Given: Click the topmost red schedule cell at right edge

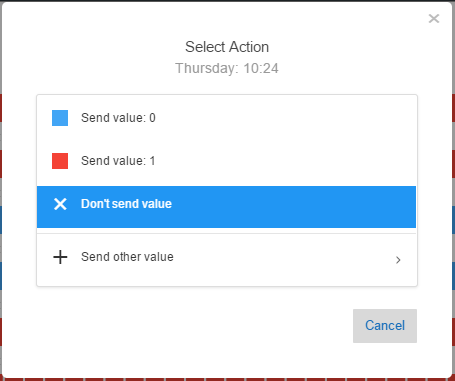Looking at the screenshot, I should coord(453,108).
